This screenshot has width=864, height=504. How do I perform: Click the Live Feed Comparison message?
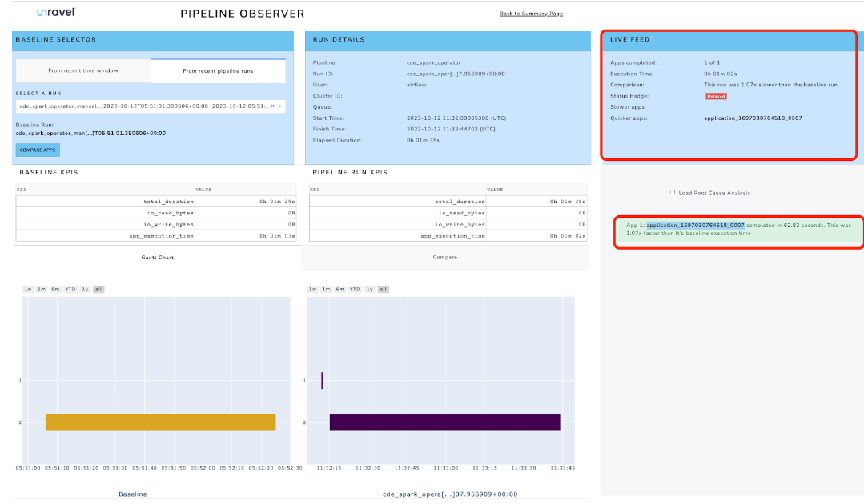(x=771, y=85)
